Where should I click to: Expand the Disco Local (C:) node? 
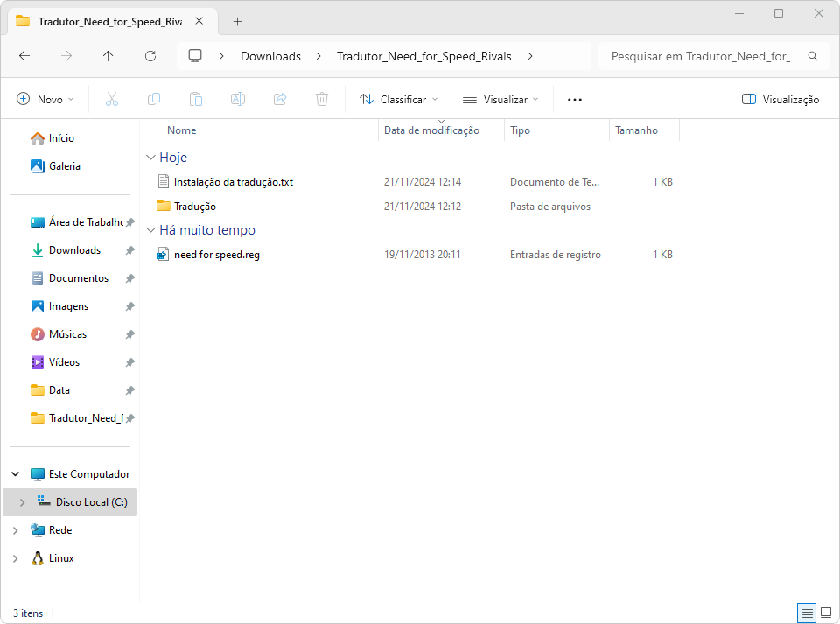22,502
